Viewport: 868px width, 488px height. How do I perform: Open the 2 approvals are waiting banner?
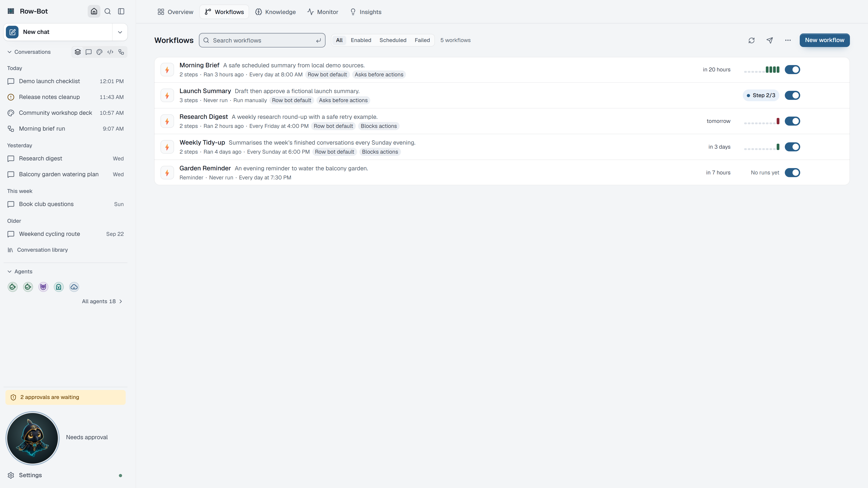pos(65,397)
